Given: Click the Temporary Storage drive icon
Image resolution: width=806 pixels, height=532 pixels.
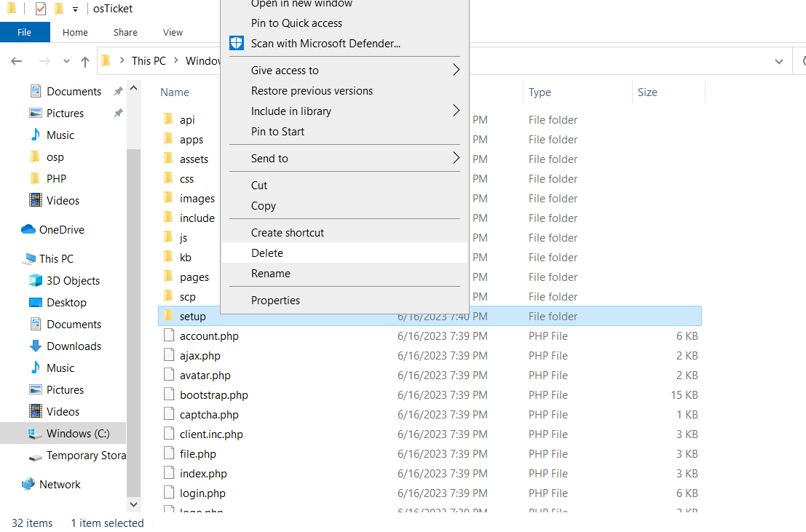Looking at the screenshot, I should (x=36, y=456).
